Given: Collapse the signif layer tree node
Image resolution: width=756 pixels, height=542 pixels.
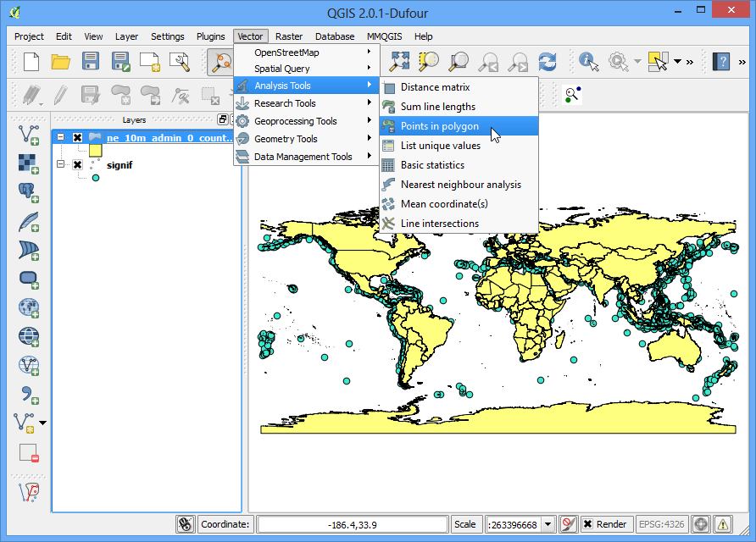Looking at the screenshot, I should point(60,164).
